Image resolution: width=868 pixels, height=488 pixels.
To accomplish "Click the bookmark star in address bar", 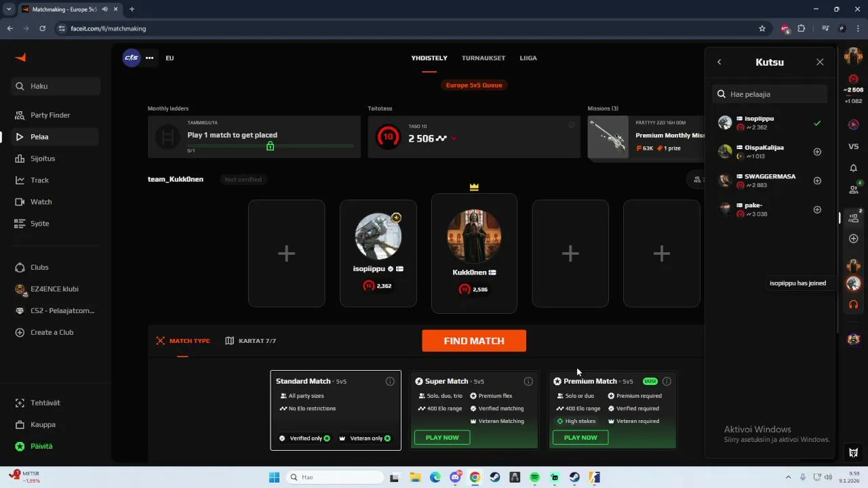I will [x=762, y=28].
